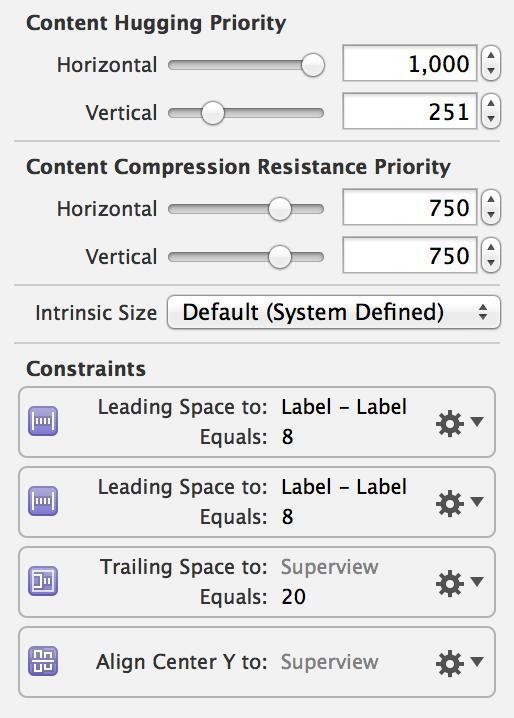Open gear menu of second Leading Space constraint
The height and width of the screenshot is (718, 514).
pyautogui.click(x=459, y=504)
